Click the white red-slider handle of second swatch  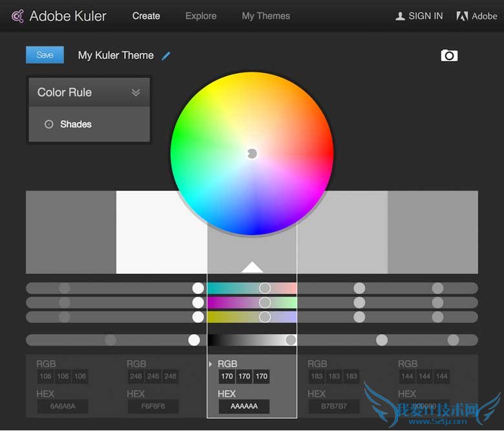pos(198,288)
